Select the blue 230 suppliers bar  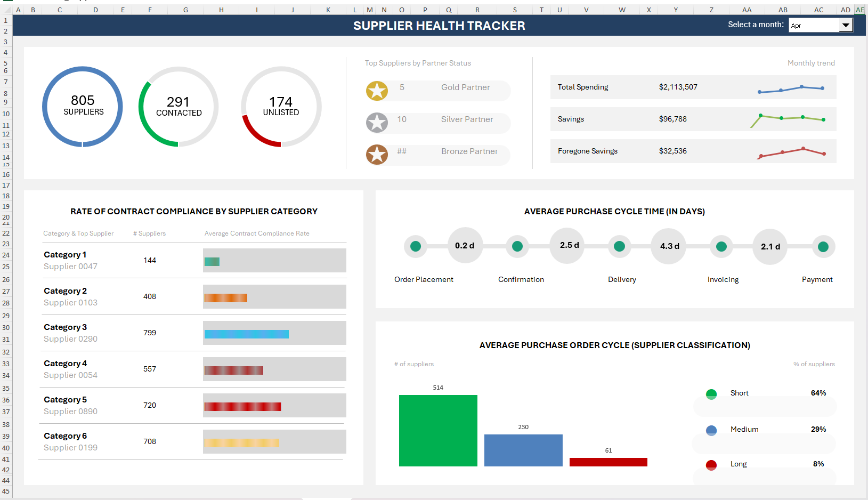(x=523, y=450)
